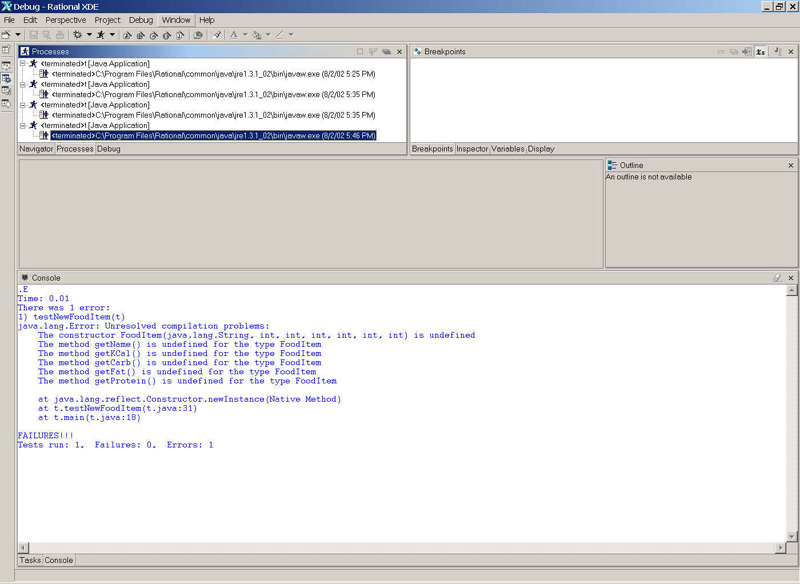The width and height of the screenshot is (800, 584).
Task: Click the font color 'A' toolbar icon
Action: tap(234, 35)
